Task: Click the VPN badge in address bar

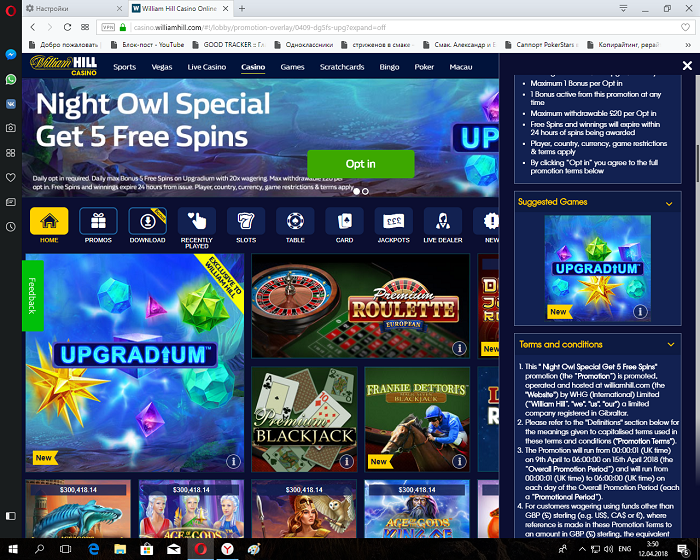Action: [x=108, y=27]
